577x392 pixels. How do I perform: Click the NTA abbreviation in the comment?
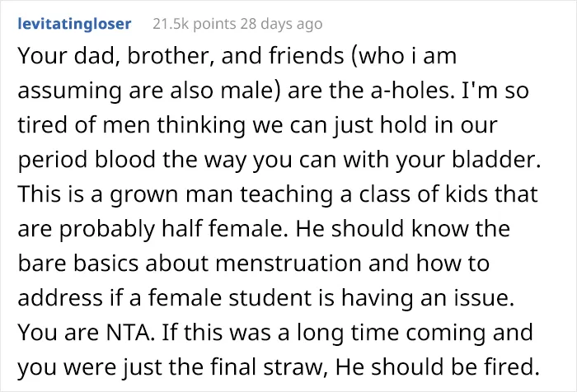(130, 332)
